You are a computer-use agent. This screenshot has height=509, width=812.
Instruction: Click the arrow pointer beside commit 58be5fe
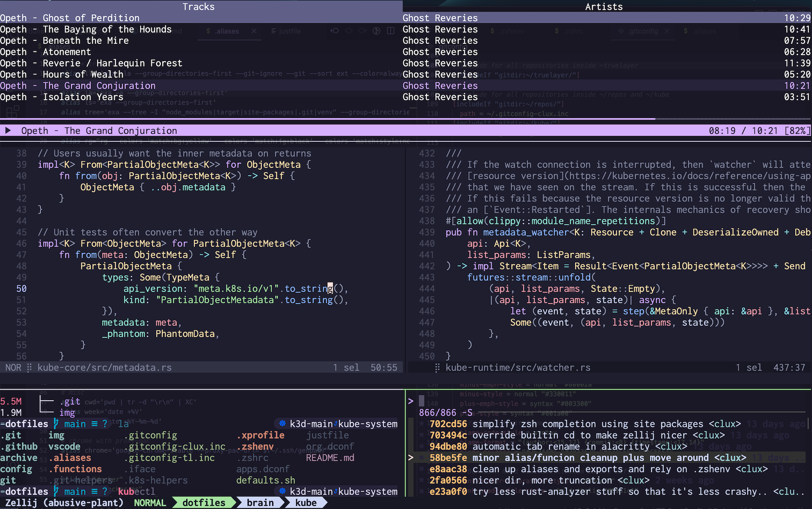point(410,458)
